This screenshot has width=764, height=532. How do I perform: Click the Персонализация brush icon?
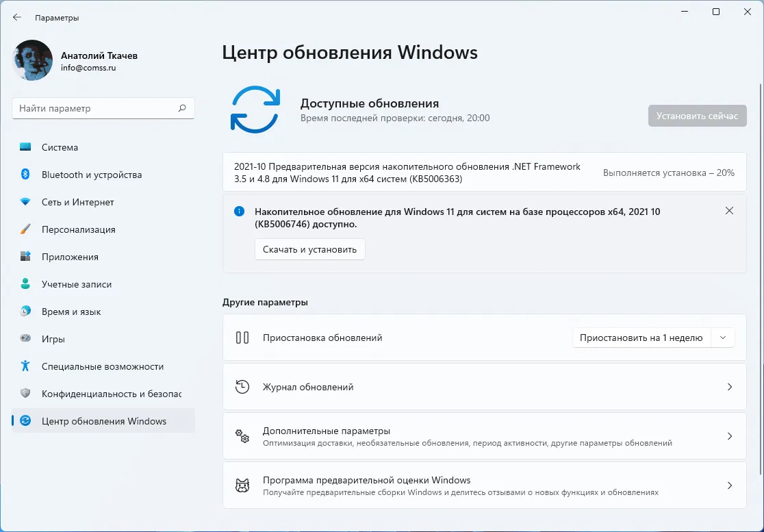(25, 229)
